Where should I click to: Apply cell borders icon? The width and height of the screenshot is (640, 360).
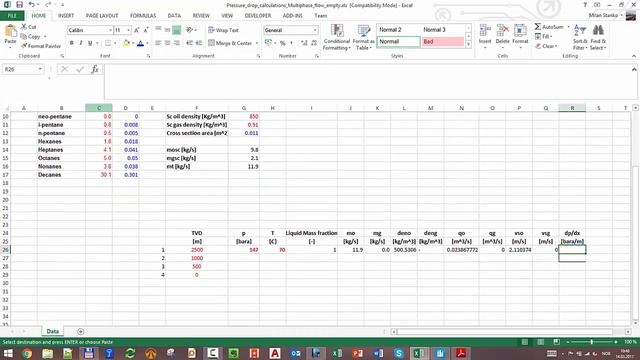click(x=108, y=43)
